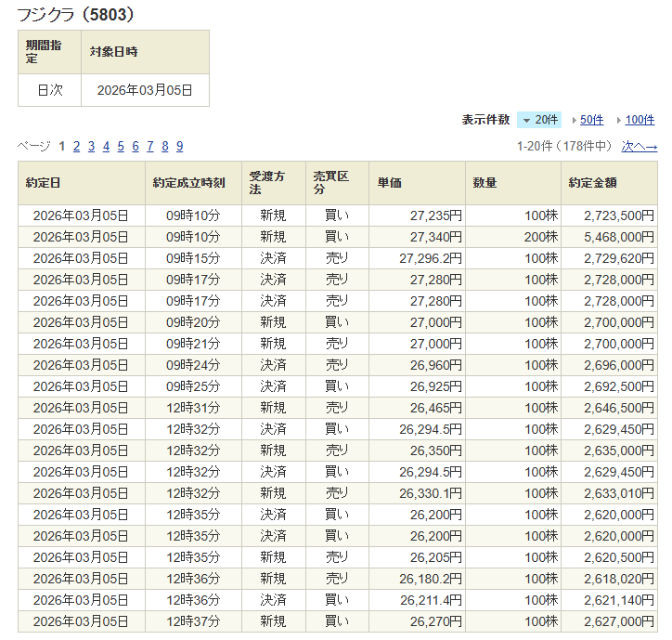The image size is (672, 640).
Task: Select the 日次 period cell
Action: point(50,90)
